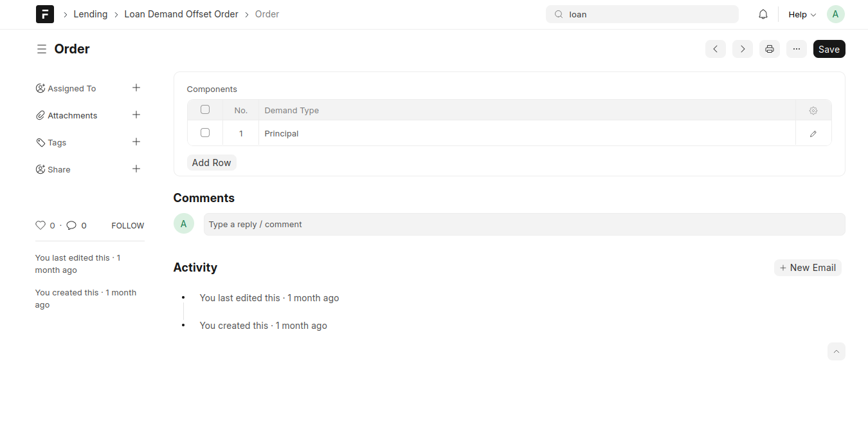Go to the next document
The width and height of the screenshot is (868, 428).
coord(743,49)
